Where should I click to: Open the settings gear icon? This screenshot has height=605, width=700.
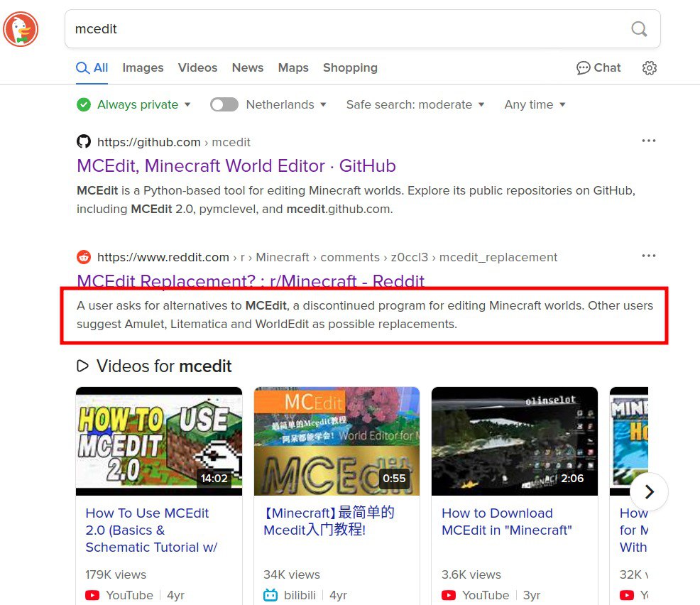649,68
